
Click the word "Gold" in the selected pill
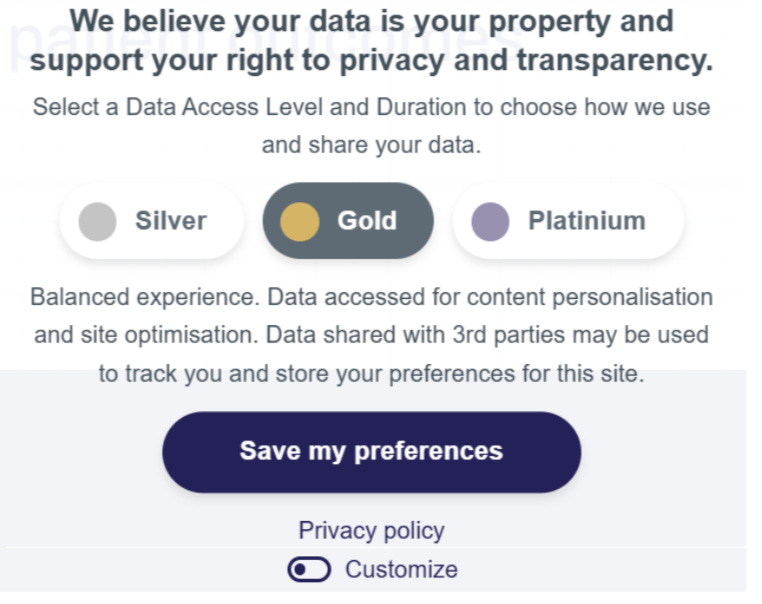tap(367, 221)
